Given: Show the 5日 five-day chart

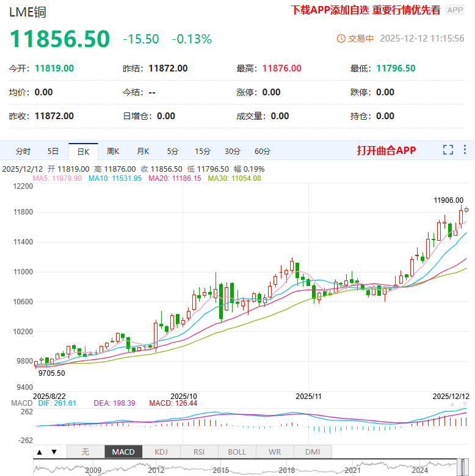Looking at the screenshot, I should pos(53,151).
